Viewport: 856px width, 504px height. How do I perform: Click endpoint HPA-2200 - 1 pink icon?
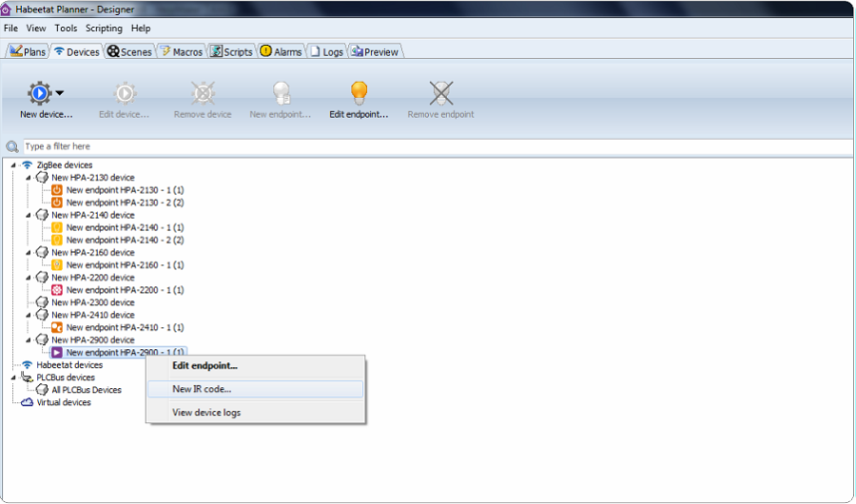(57, 290)
